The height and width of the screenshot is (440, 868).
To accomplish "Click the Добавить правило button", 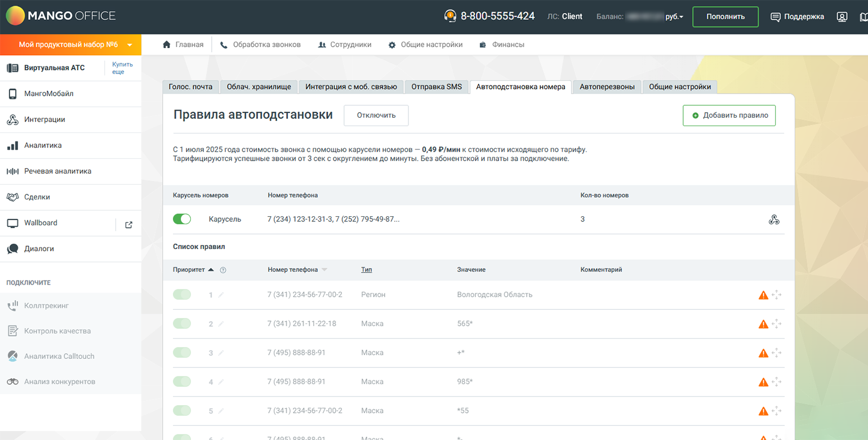I will pos(729,115).
